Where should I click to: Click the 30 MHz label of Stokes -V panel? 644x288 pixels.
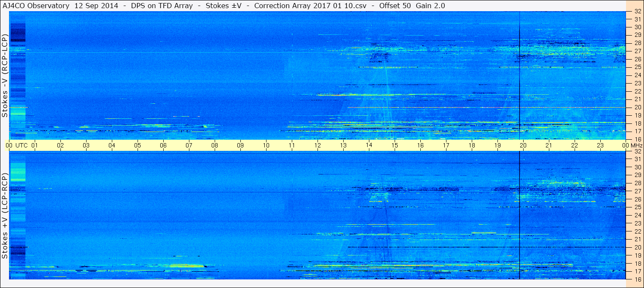[638, 27]
